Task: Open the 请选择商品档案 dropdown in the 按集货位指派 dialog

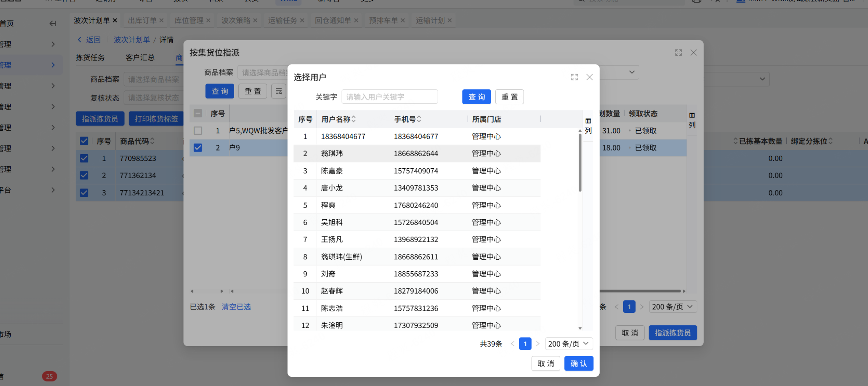Action: tap(263, 73)
